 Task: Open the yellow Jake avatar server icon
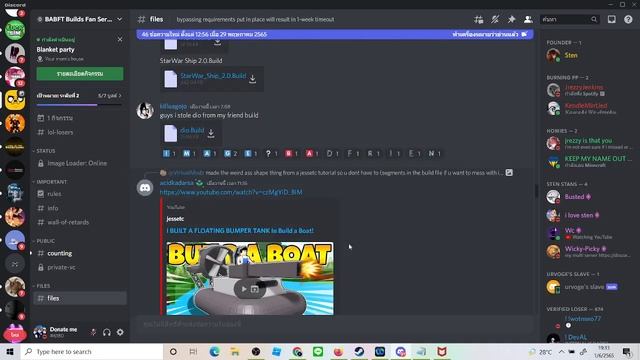(x=15, y=100)
